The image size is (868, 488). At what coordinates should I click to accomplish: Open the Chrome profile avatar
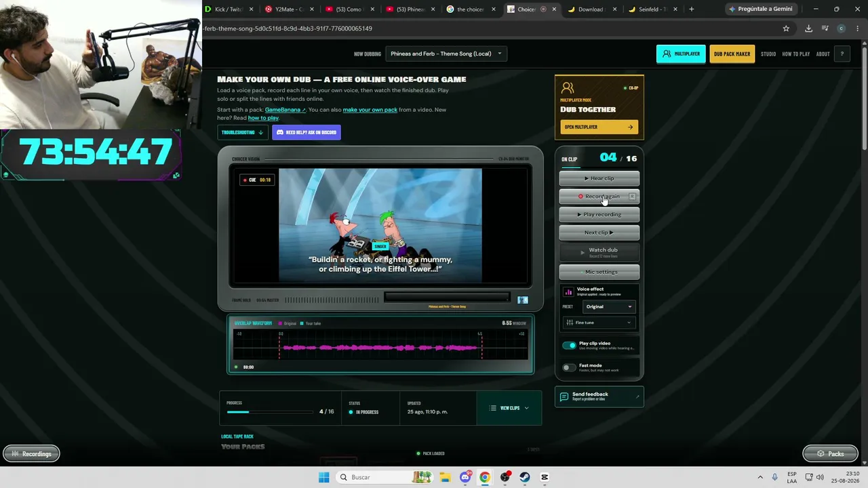pos(841,28)
